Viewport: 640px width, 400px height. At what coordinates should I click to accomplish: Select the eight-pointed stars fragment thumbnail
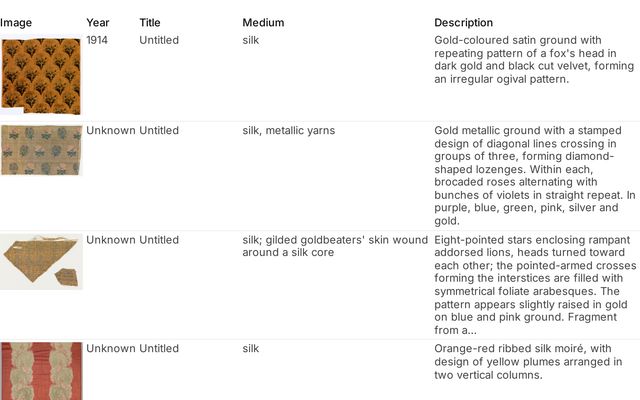tap(42, 261)
